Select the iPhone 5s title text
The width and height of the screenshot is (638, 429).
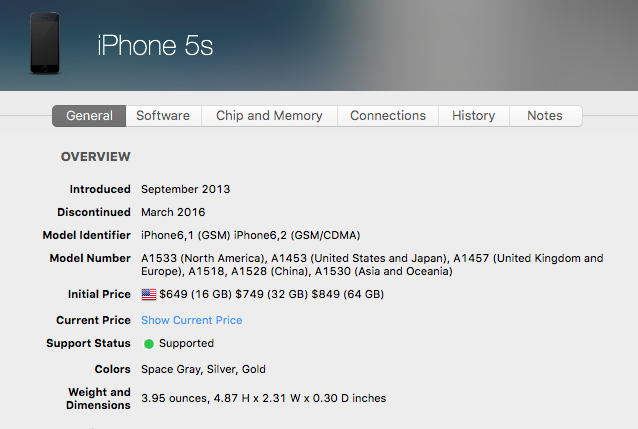point(155,45)
